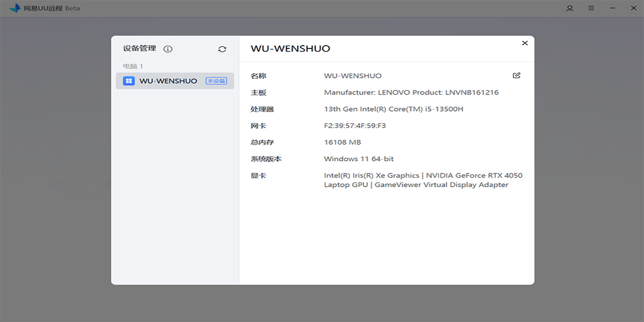This screenshot has width=644, height=322.
Task: Click the 主板 label
Action: click(x=258, y=92)
